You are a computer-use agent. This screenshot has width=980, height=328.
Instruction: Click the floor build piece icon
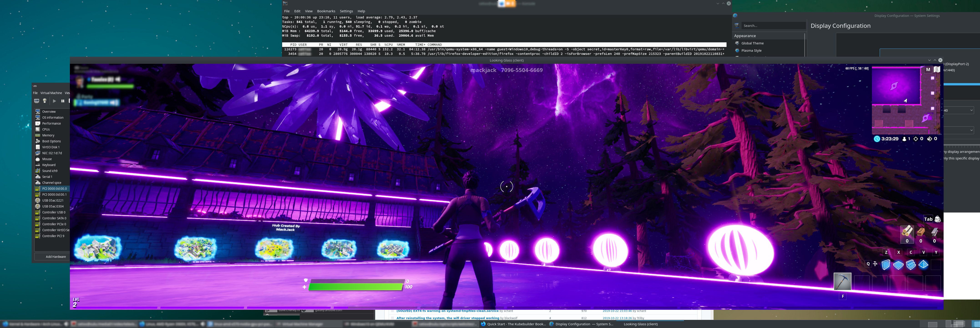[898, 265]
